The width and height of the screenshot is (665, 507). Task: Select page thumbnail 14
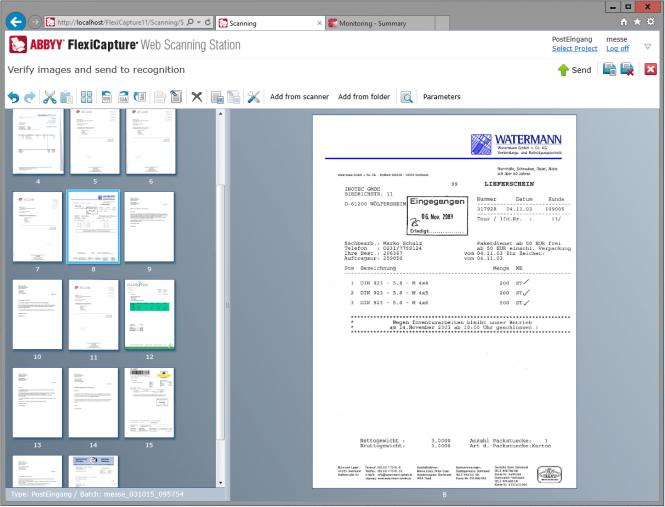tap(93, 403)
